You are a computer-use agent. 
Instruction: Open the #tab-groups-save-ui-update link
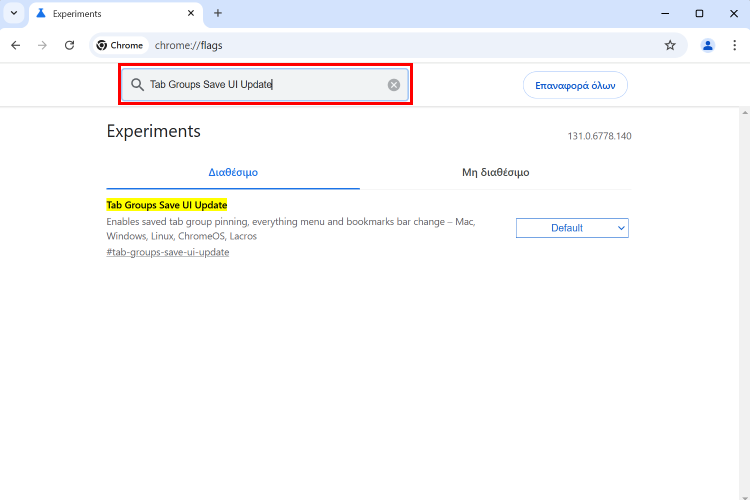[167, 252]
